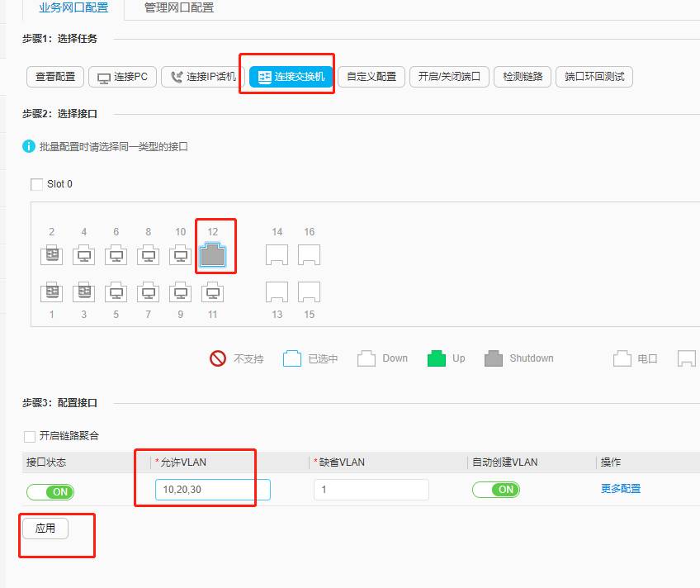
Task: Switch to 管理网口配置 tab
Action: click(x=179, y=8)
